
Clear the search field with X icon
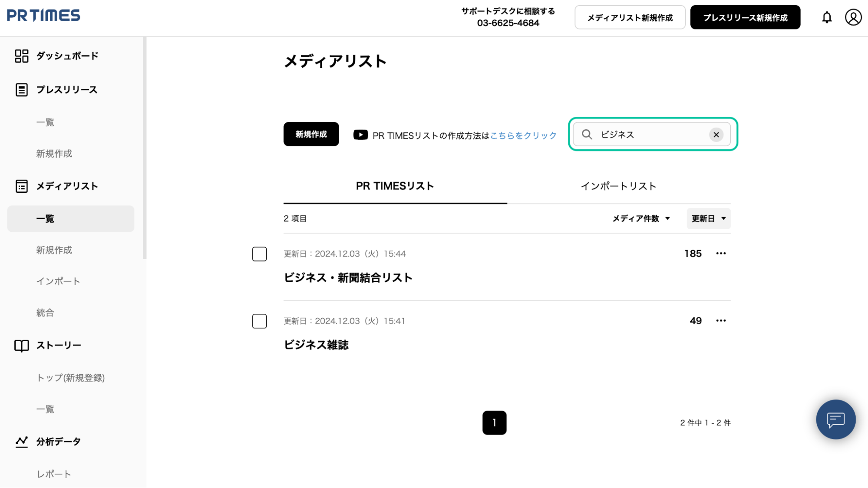click(716, 135)
